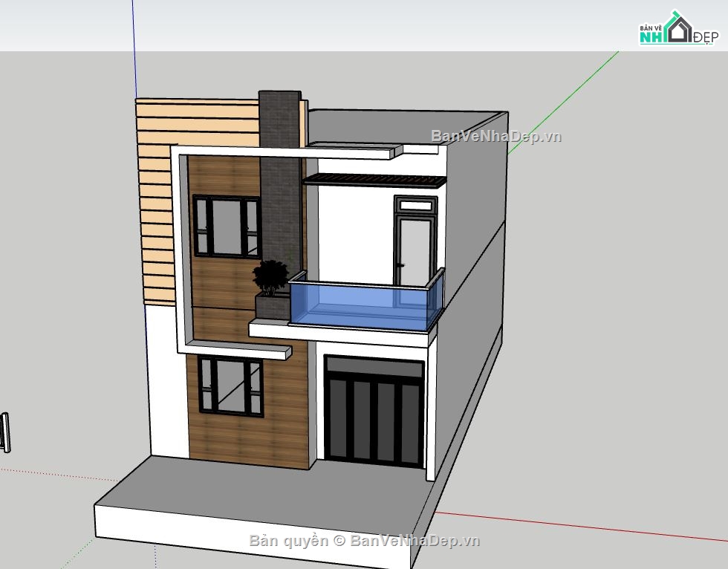Image resolution: width=728 pixels, height=569 pixels.
Task: Select the upper-floor window on the wood wall
Action: coord(226,226)
